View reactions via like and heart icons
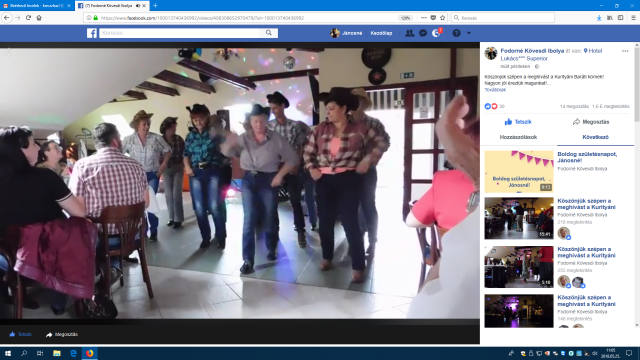Screen dimensions: 640x360 tap(491, 106)
